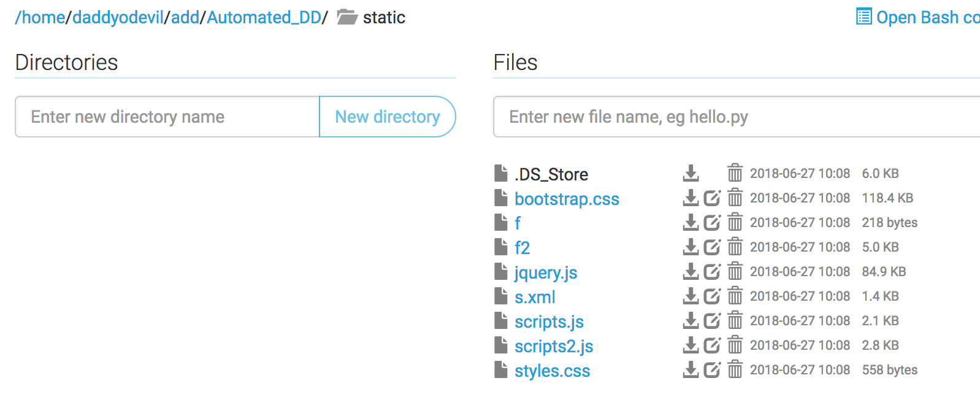
Task: Focus the new directory name field
Action: 167,117
